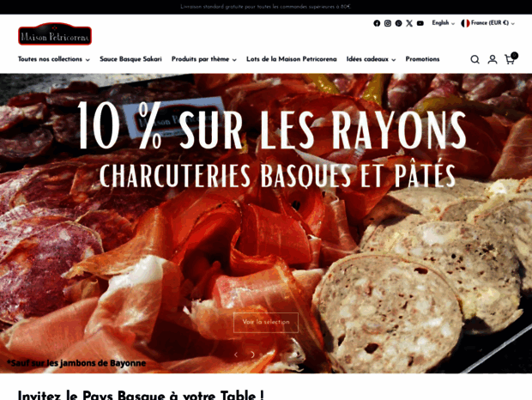Image resolution: width=532 pixels, height=400 pixels.
Task: Open the Pinterest social icon
Action: [x=398, y=23]
